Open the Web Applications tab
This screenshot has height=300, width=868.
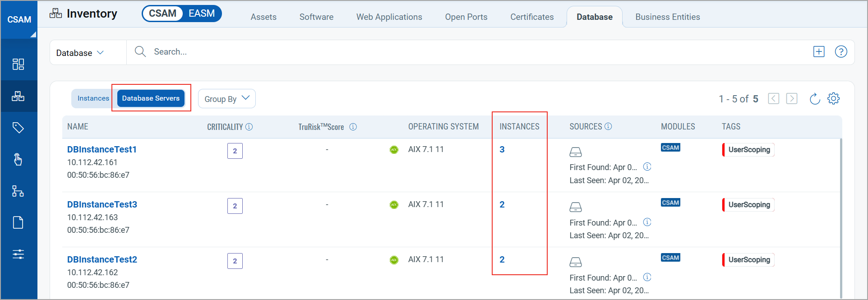[x=389, y=17]
